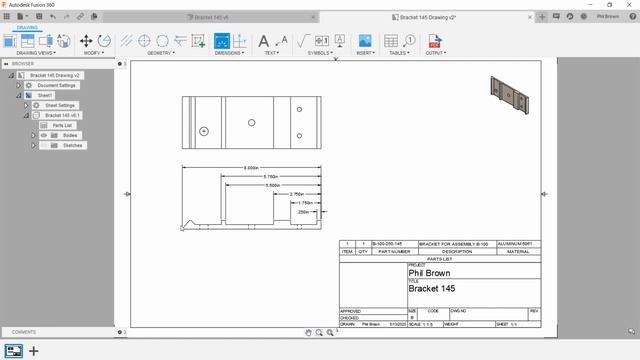The image size is (640, 360).
Task: Select the Centerline tool
Action: coord(127,41)
